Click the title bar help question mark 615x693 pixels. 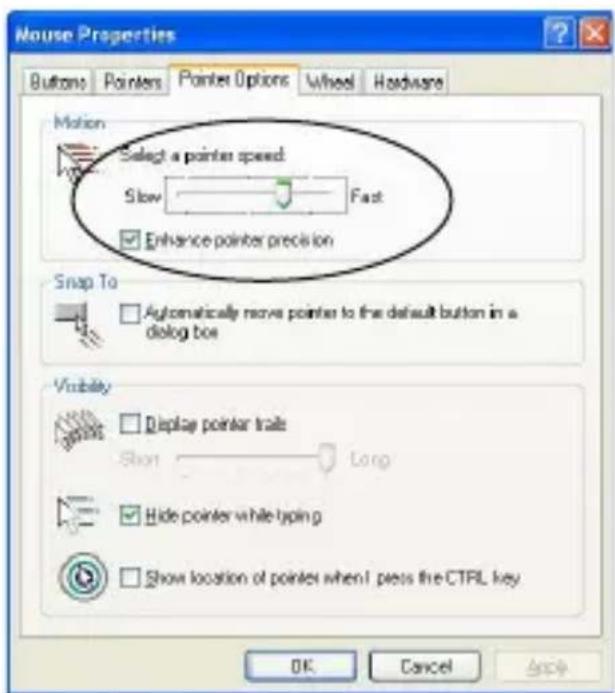click(559, 33)
